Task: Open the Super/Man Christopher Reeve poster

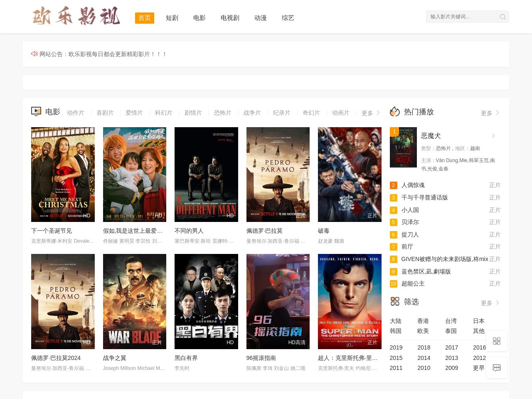Action: 350,301
